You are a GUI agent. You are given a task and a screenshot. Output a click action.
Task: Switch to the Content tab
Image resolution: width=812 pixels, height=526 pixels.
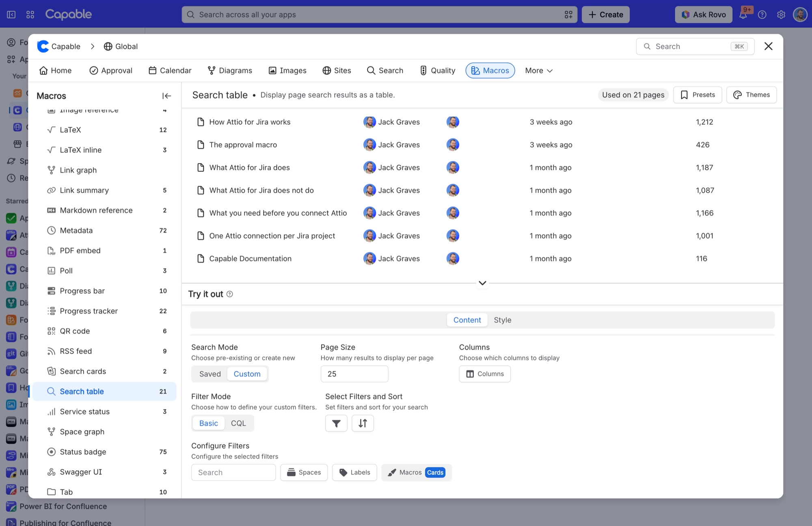(467, 320)
